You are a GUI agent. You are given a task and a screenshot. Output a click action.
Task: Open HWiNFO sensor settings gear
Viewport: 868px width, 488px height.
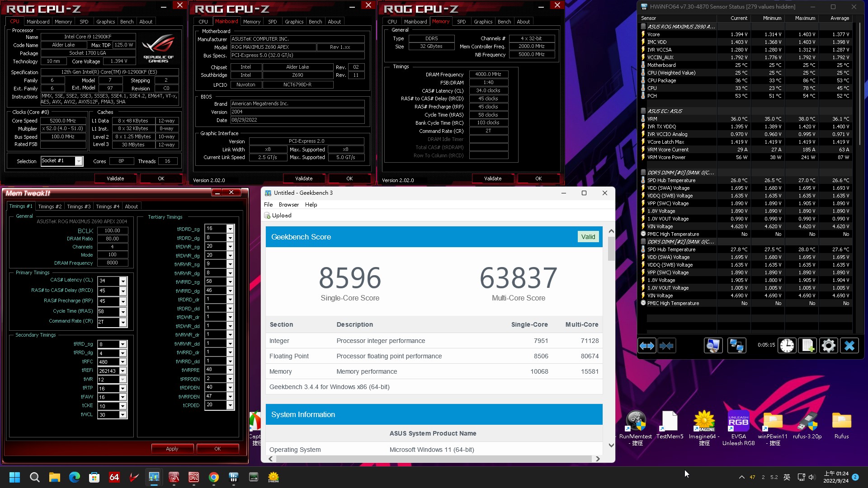pos(829,346)
